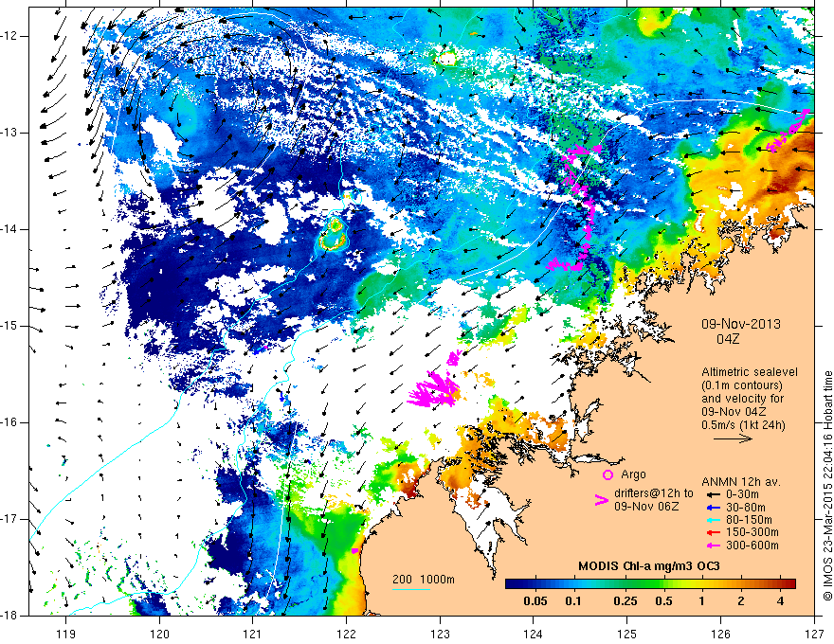Click the blue 30-80m arrow legend symbol
834x644 pixels.
click(713, 508)
